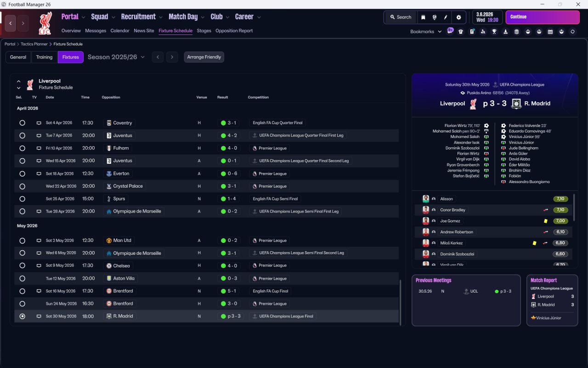Expand the Portal menu dropdown arrow
Screen dimensions: 588x368
click(83, 17)
